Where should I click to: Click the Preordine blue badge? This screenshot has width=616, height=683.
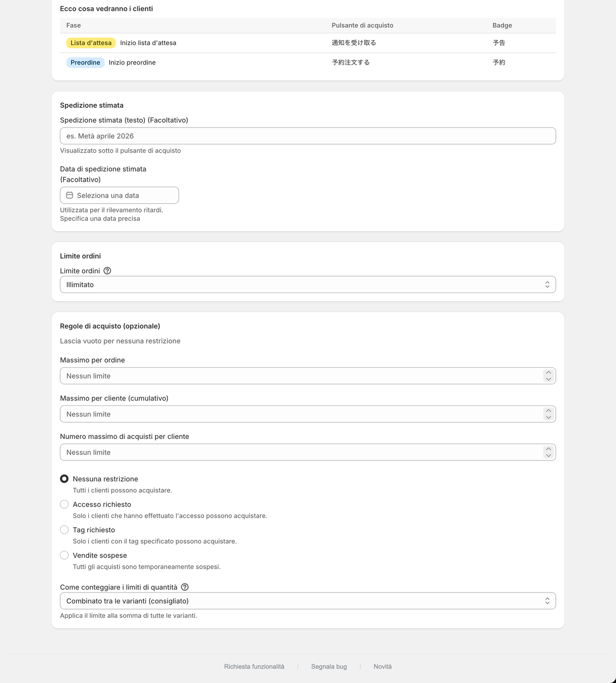[x=85, y=62]
